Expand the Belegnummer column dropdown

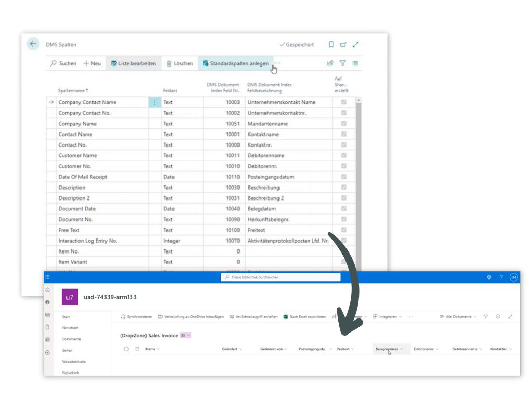(x=390, y=349)
